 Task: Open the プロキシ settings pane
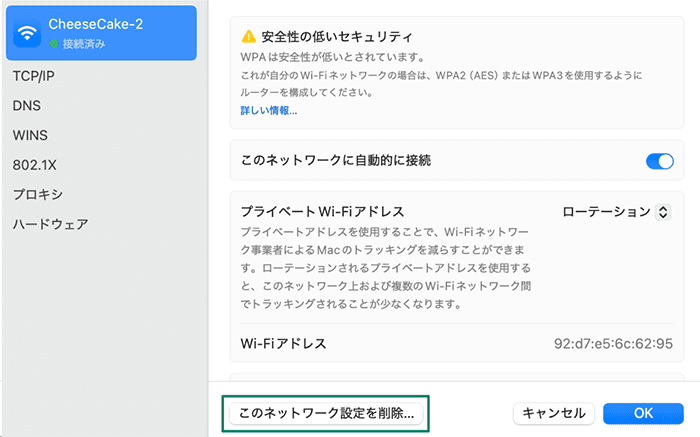pyautogui.click(x=37, y=194)
